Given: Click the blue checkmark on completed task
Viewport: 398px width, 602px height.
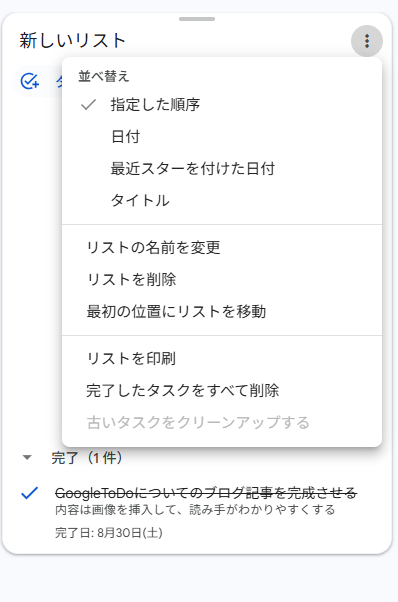Looking at the screenshot, I should click(x=30, y=493).
